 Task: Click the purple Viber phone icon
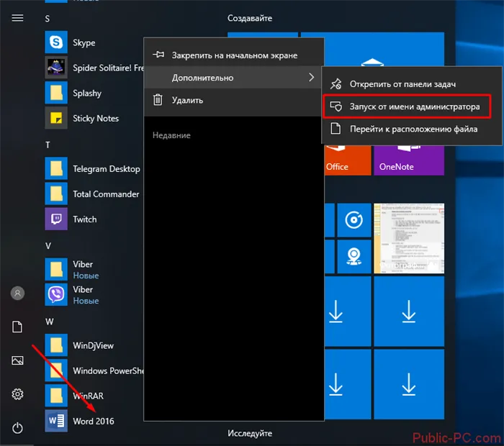pos(56,295)
